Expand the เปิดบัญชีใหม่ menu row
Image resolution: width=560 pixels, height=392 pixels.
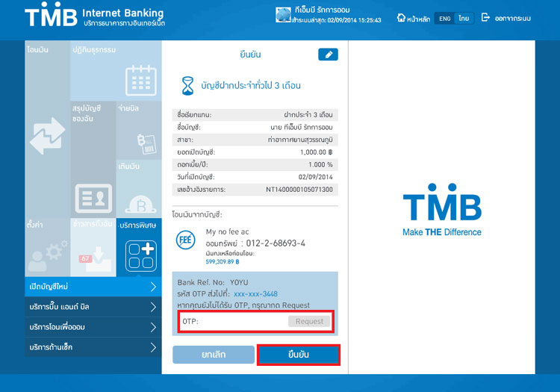pos(91,287)
